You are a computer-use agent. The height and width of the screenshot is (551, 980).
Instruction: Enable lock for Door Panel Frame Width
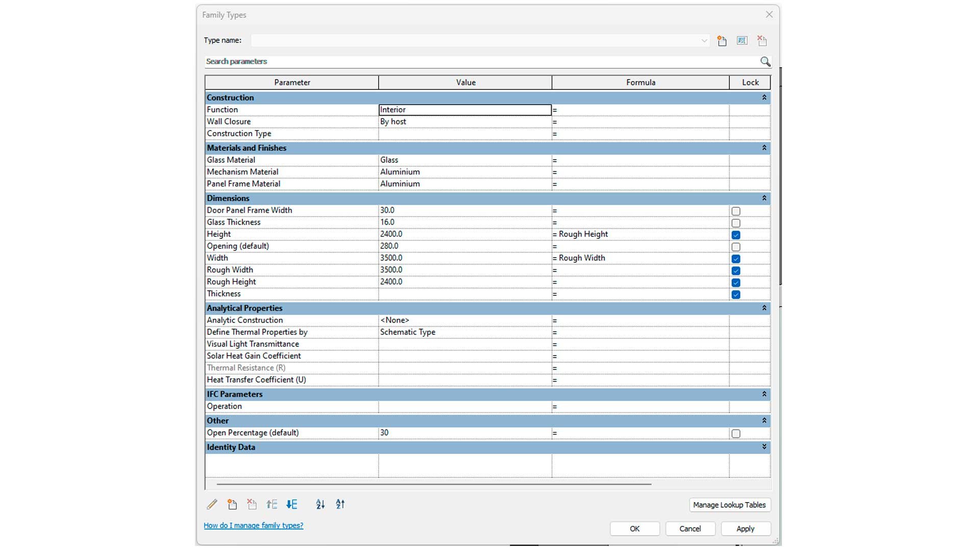coord(736,211)
